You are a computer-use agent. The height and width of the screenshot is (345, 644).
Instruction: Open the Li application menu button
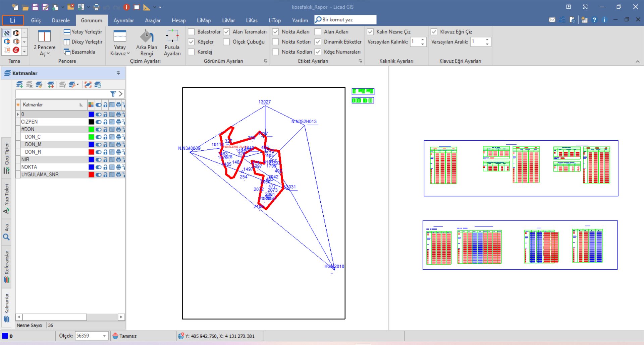(13, 20)
